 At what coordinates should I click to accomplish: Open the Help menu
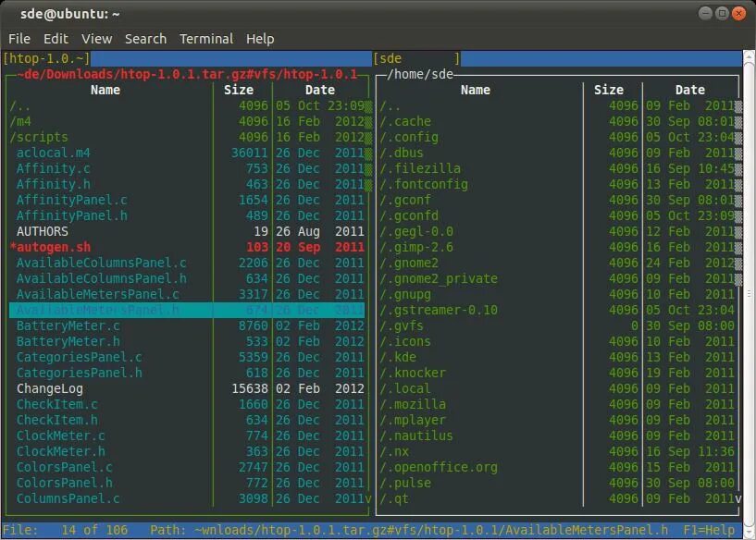pos(260,39)
